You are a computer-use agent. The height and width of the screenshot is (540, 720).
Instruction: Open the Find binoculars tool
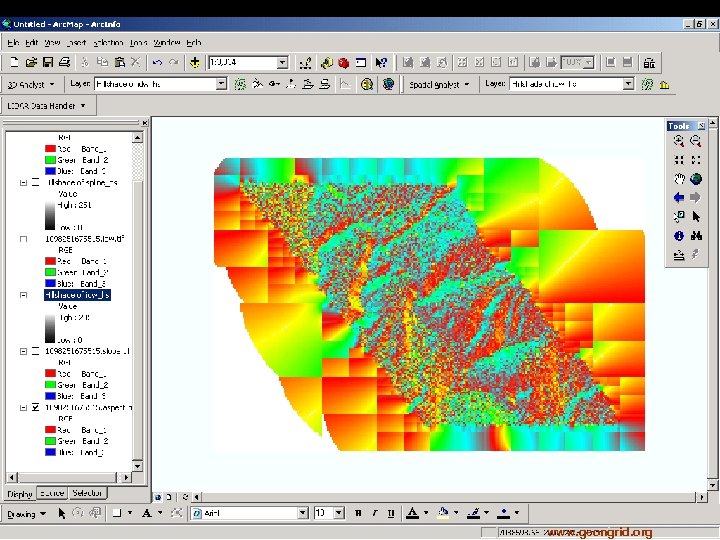click(x=696, y=236)
